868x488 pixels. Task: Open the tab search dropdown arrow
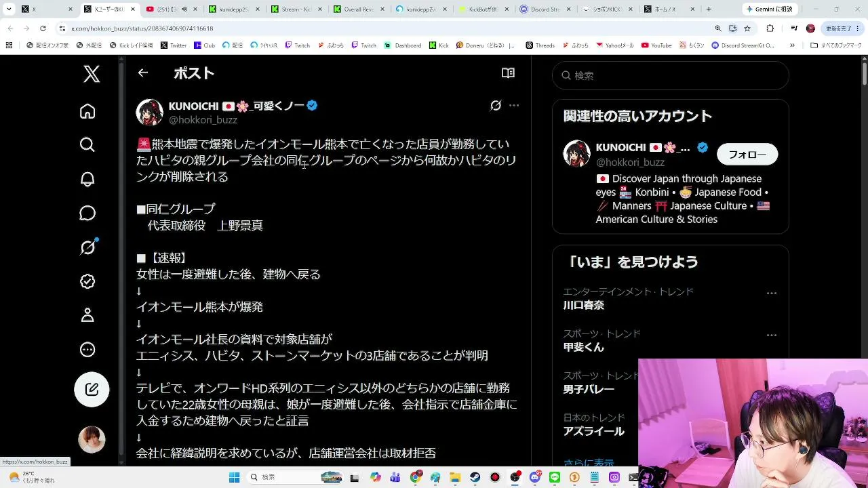pyautogui.click(x=9, y=9)
